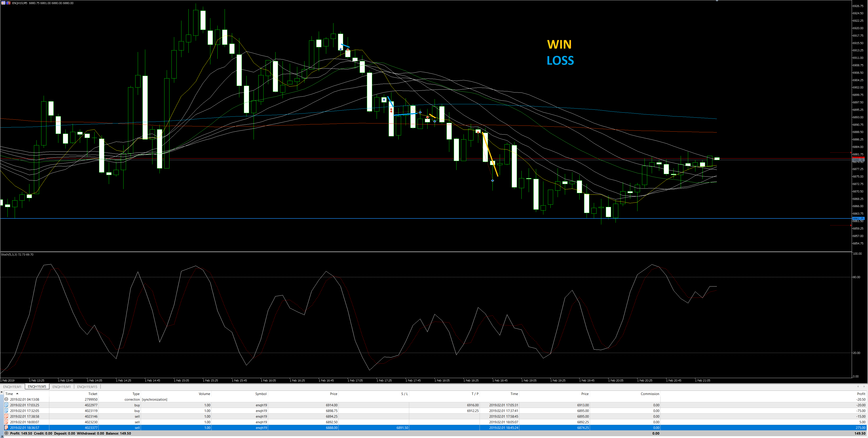Click the profit value -75.00
868x438 pixels.
(x=861, y=411)
